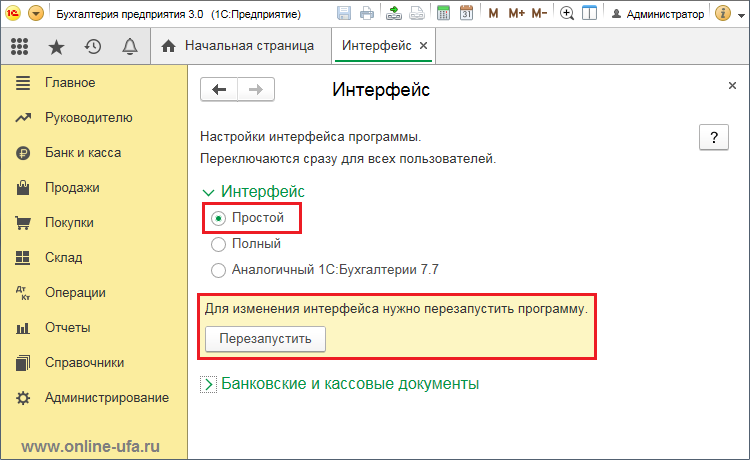Collapse the Интерфейс group chevron
Viewport: 750px width, 460px height.
pyautogui.click(x=208, y=192)
